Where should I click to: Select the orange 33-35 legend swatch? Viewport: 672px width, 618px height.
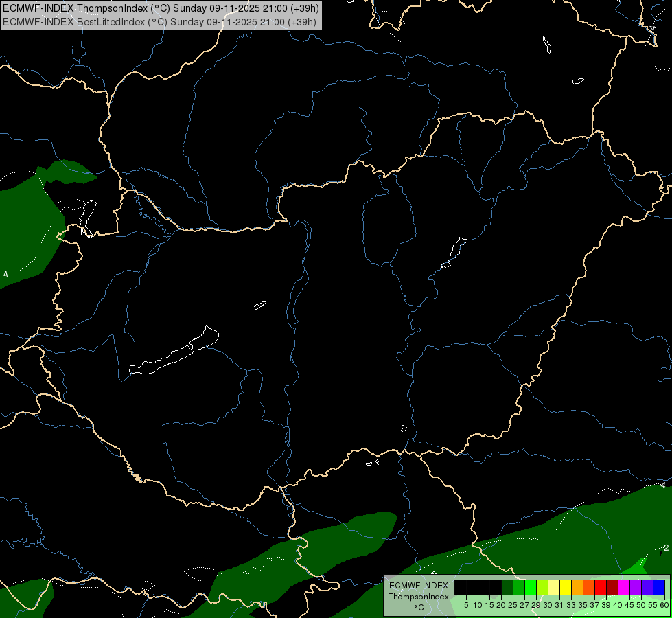(577, 587)
